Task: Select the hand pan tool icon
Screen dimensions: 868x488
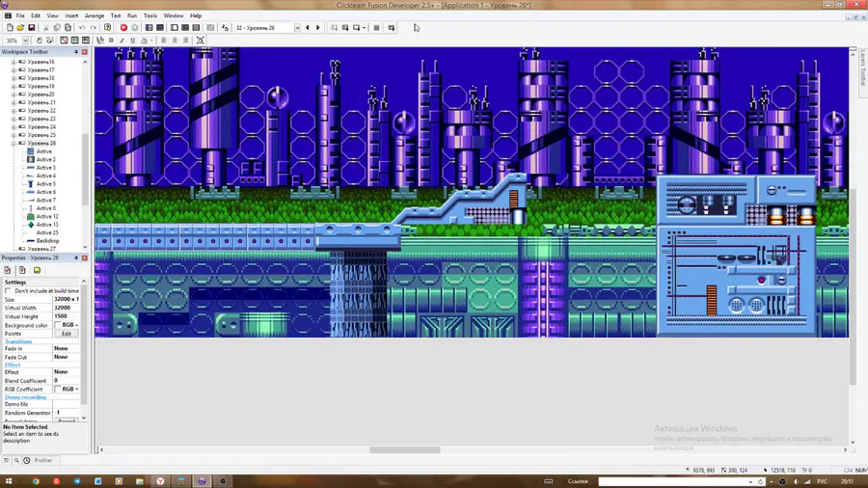Action: (x=39, y=41)
